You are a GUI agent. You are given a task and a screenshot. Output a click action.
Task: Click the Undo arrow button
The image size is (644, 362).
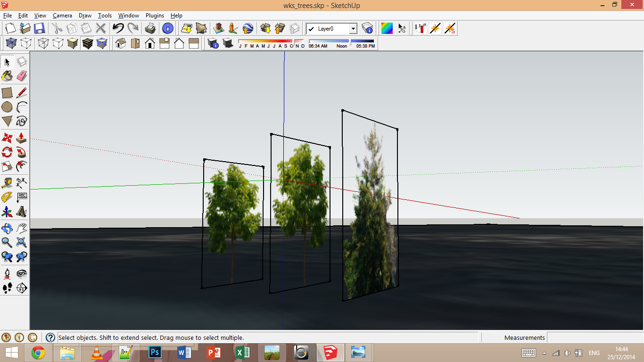(x=118, y=28)
